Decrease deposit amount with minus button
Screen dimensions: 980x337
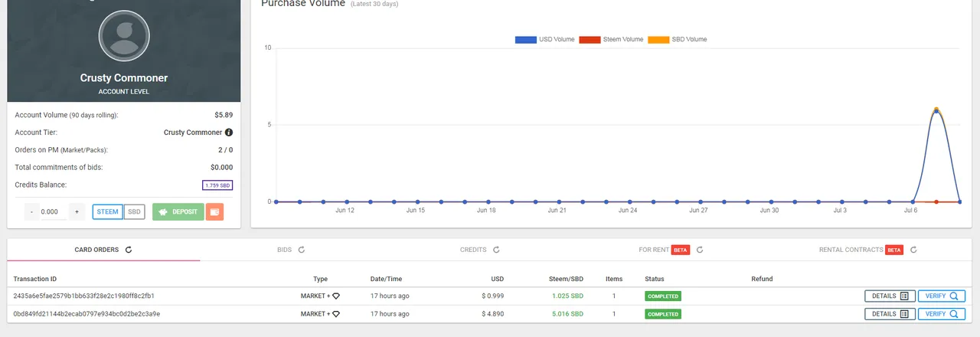(x=31, y=212)
